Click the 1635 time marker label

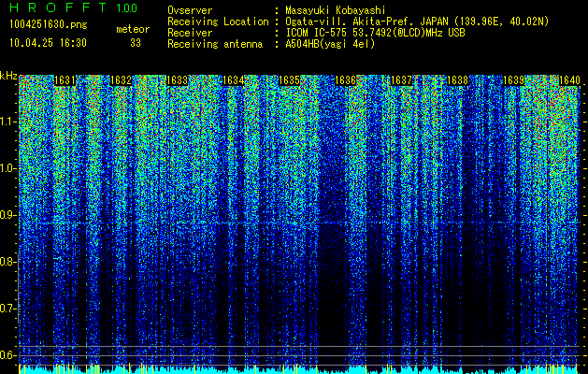coord(290,80)
